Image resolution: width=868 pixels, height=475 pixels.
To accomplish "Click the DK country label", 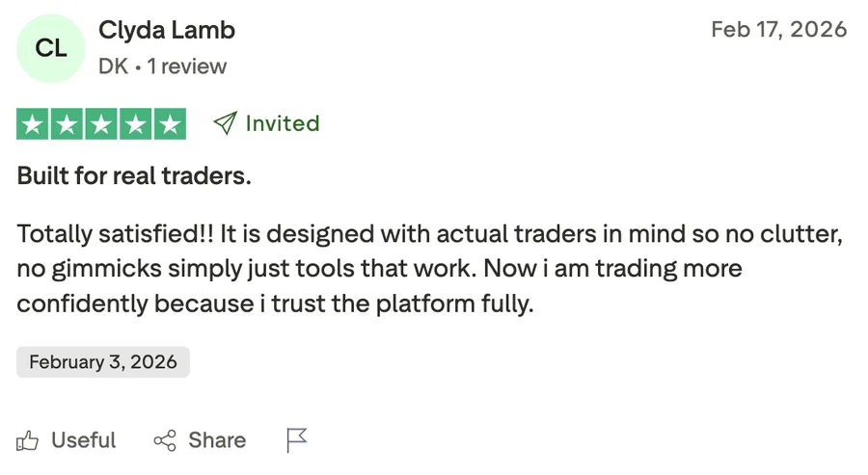I will pos(113,66).
